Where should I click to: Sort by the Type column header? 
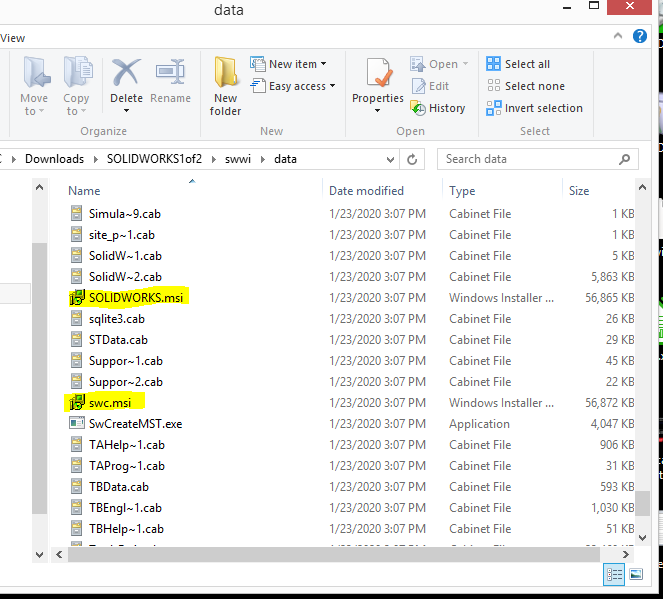tap(462, 191)
